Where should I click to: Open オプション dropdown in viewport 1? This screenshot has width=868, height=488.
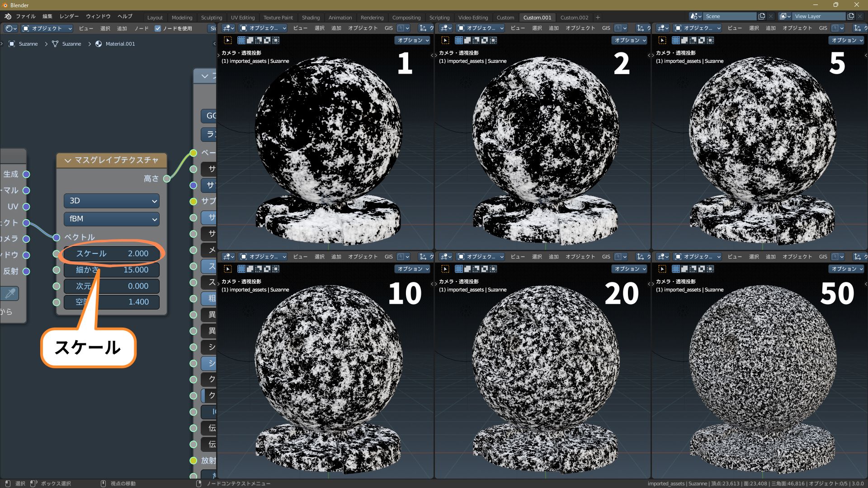pos(413,40)
